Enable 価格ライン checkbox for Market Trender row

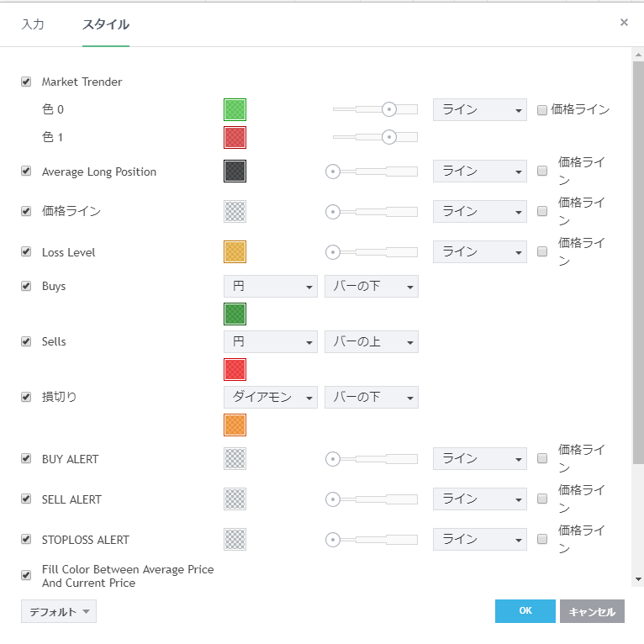pyautogui.click(x=542, y=110)
